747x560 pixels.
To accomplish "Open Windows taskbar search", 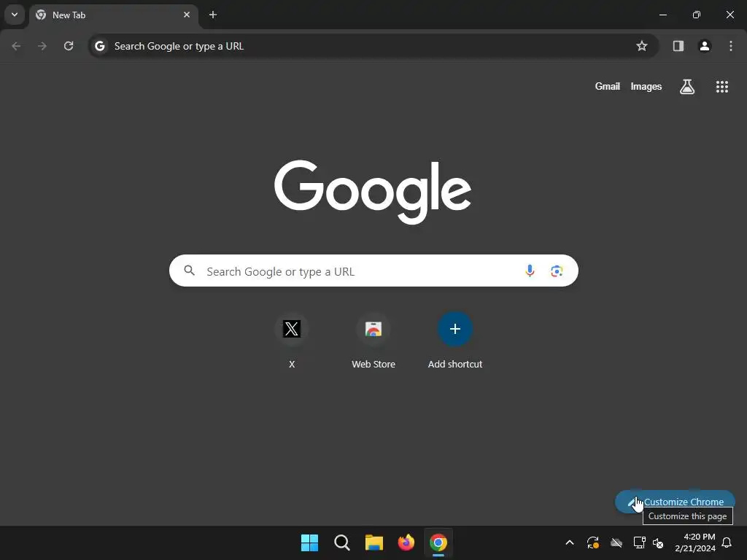I will (342, 542).
